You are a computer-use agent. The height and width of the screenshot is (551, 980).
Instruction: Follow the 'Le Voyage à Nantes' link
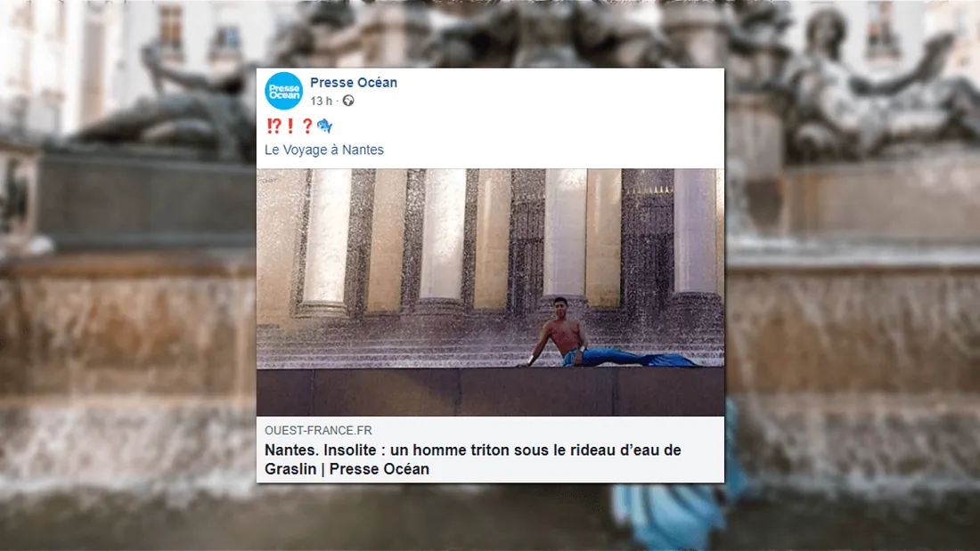[324, 150]
